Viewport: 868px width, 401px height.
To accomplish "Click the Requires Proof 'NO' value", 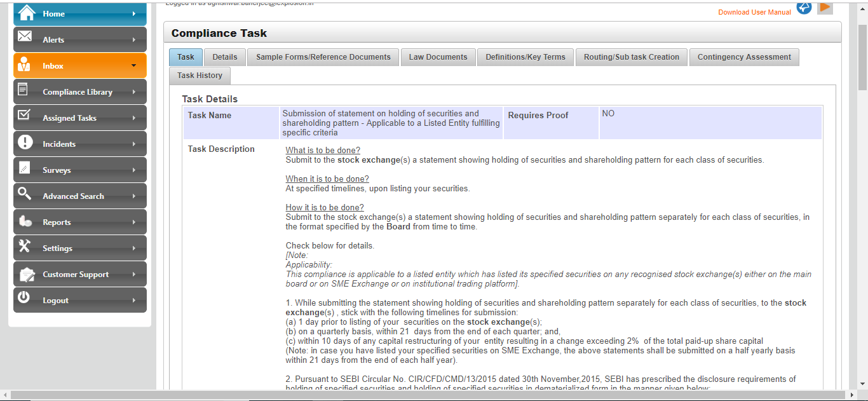I will tap(608, 114).
